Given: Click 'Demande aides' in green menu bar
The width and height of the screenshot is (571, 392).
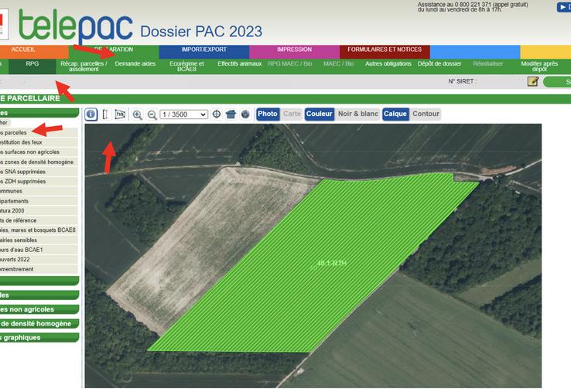Looking at the screenshot, I should [x=135, y=63].
